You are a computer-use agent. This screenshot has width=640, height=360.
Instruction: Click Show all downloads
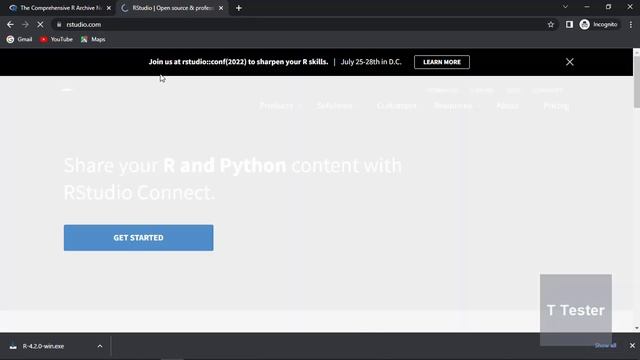[x=605, y=346]
